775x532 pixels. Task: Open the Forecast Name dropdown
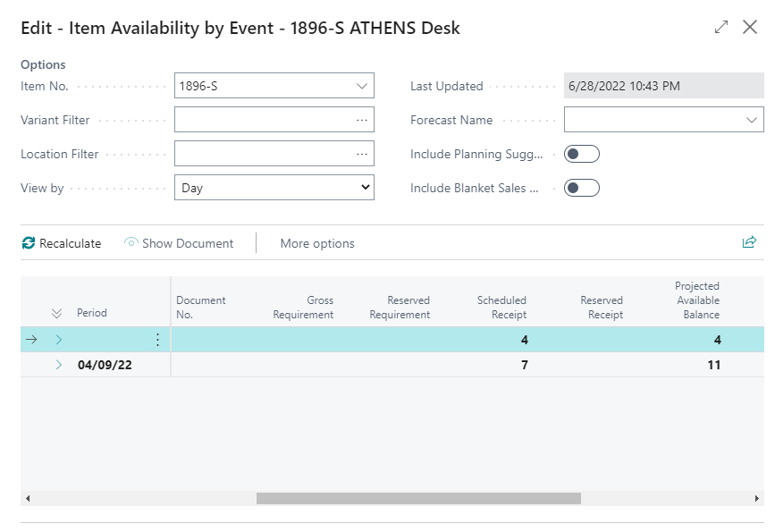point(751,120)
